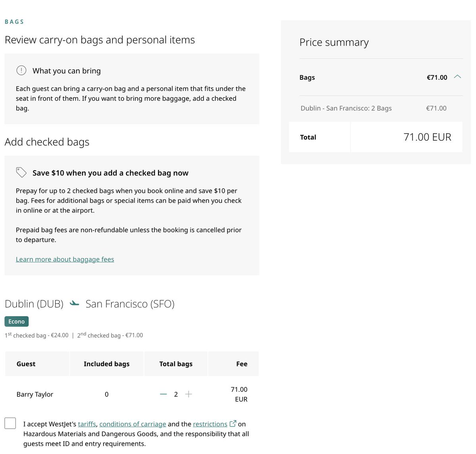Viewport: 476px width, 454px height.
Task: Click the Fee column header
Action: pyautogui.click(x=242, y=364)
